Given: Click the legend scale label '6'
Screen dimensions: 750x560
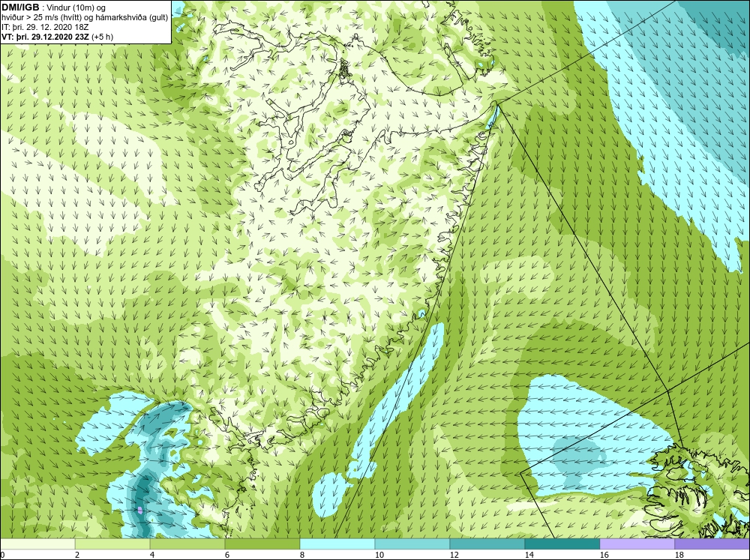Looking at the screenshot, I should (227, 555).
